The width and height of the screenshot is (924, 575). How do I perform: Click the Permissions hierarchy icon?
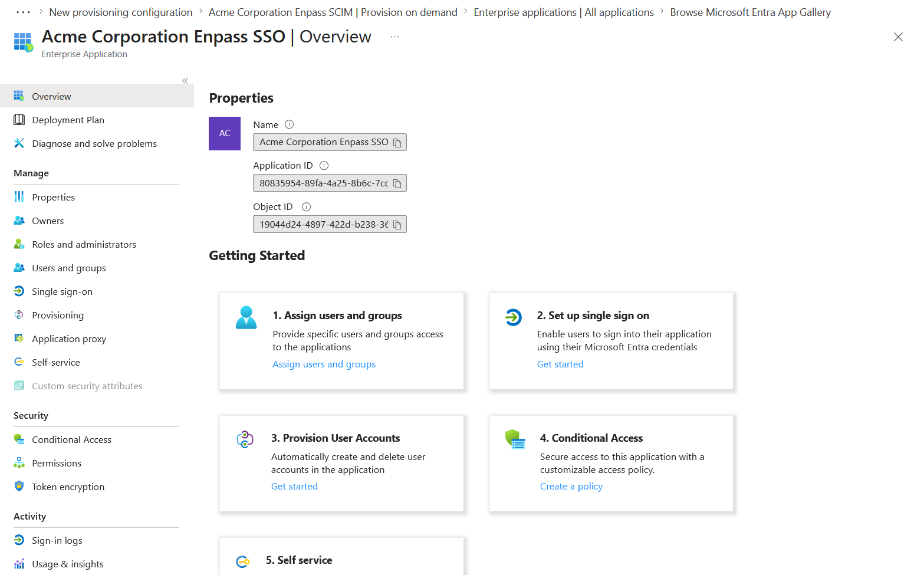pos(19,463)
